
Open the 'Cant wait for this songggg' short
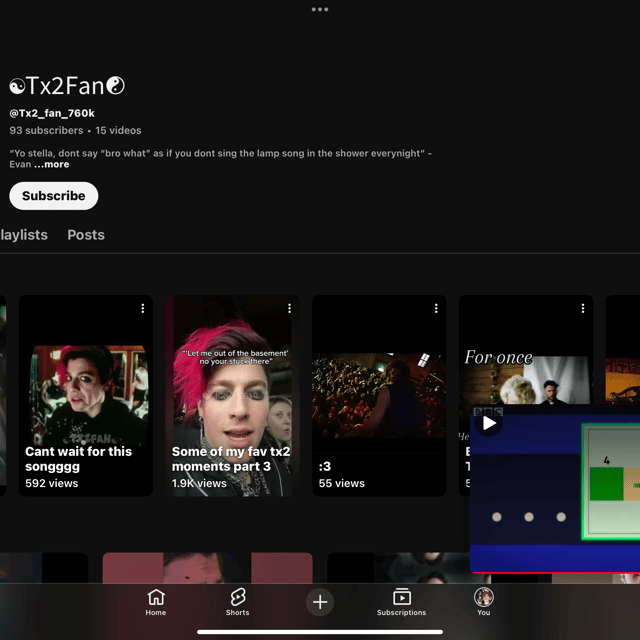pyautogui.click(x=86, y=396)
